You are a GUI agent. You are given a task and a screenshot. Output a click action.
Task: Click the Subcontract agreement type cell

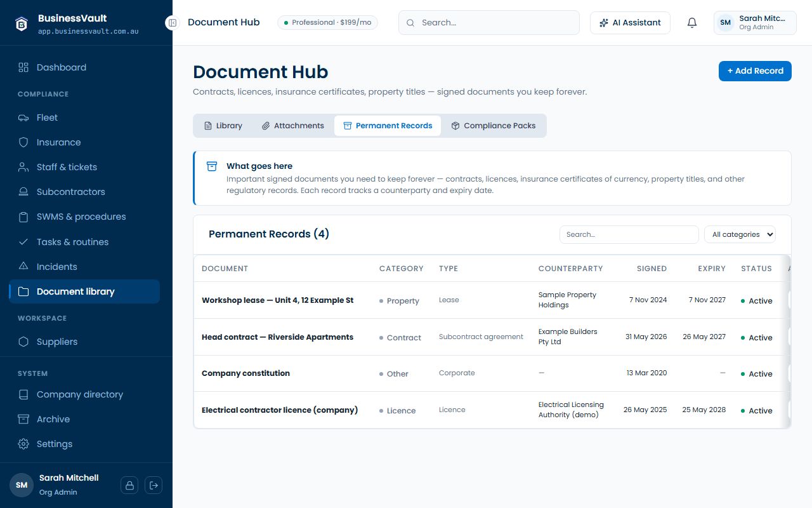point(481,337)
